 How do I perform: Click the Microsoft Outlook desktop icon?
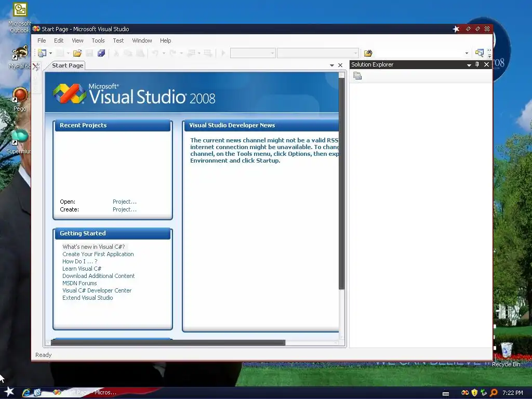pyautogui.click(x=20, y=18)
